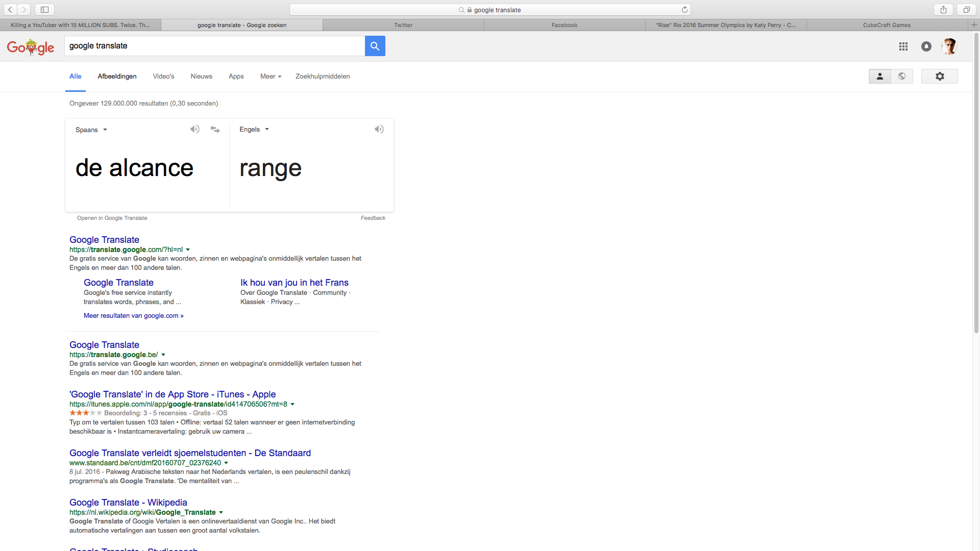
Task: Select the Afbeeldingen search tab
Action: point(117,77)
